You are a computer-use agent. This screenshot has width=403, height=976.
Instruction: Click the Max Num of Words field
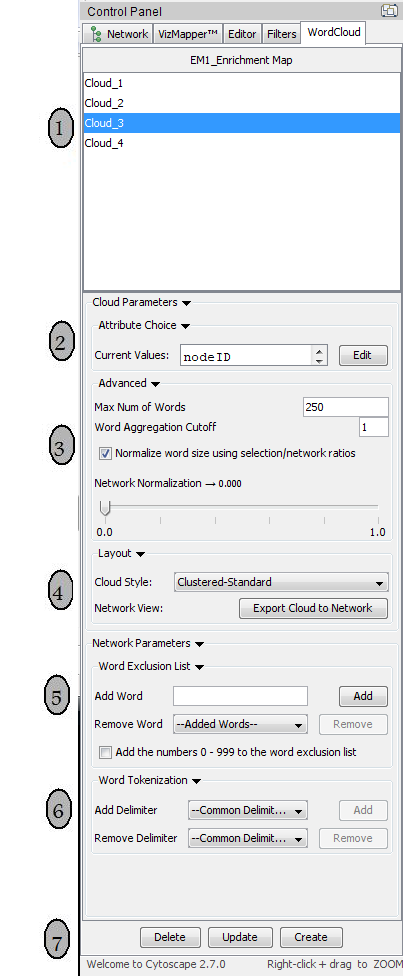(345, 407)
